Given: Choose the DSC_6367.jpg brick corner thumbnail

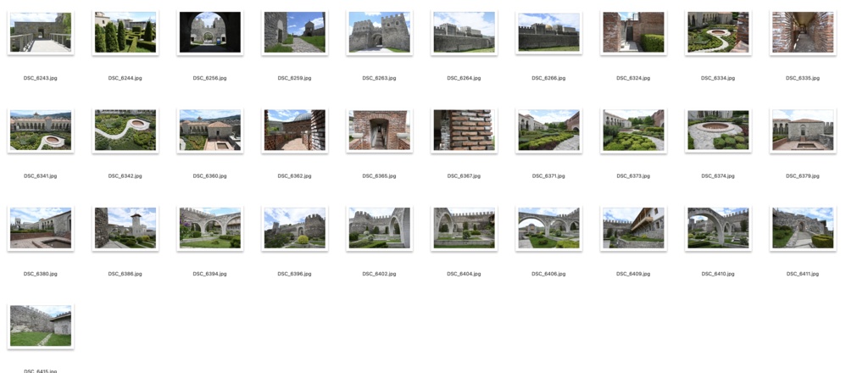Looking at the screenshot, I should (x=464, y=130).
